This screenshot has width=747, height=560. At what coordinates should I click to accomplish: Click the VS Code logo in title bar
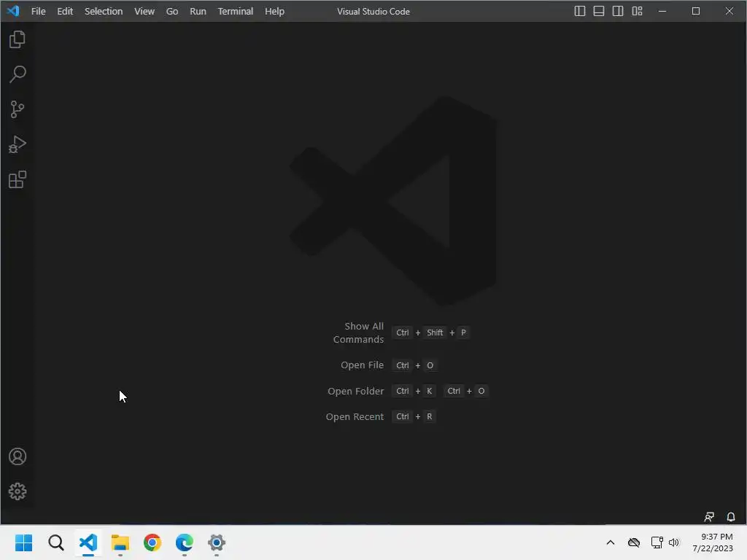(13, 11)
